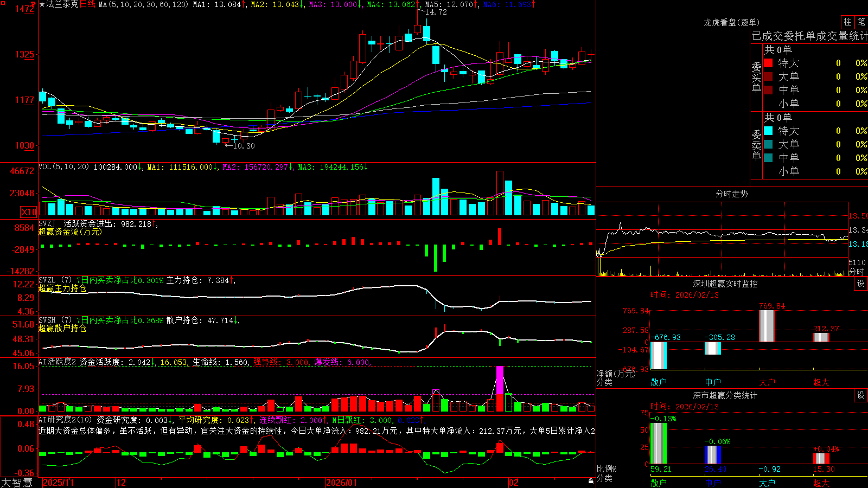Click the 深圳超赢实时监控 title
868x488 pixels.
tap(725, 284)
